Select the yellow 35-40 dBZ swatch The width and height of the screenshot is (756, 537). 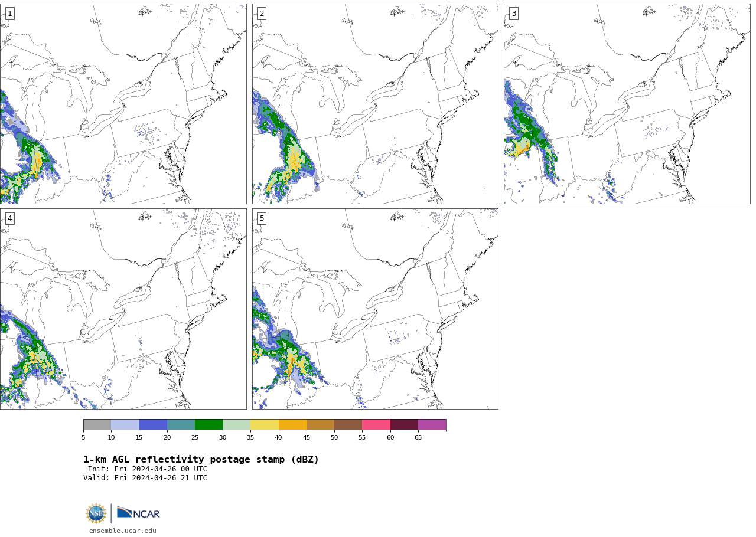265,425
